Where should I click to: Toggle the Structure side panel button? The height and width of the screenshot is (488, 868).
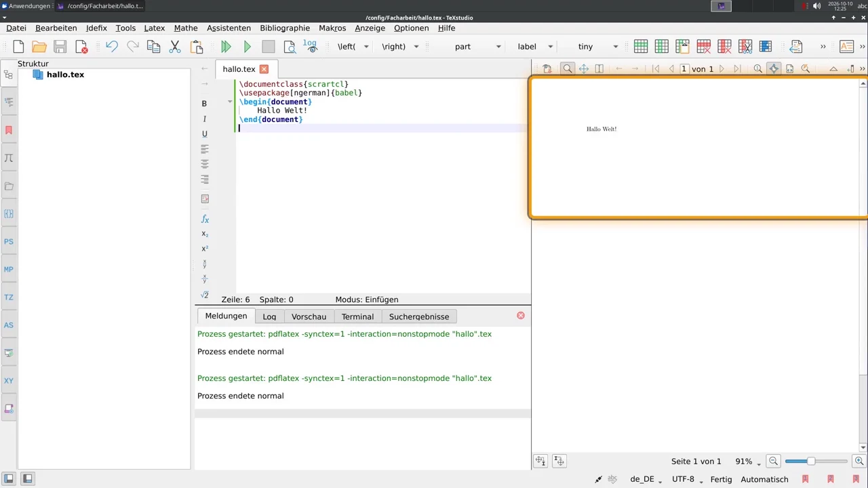pyautogui.click(x=9, y=479)
